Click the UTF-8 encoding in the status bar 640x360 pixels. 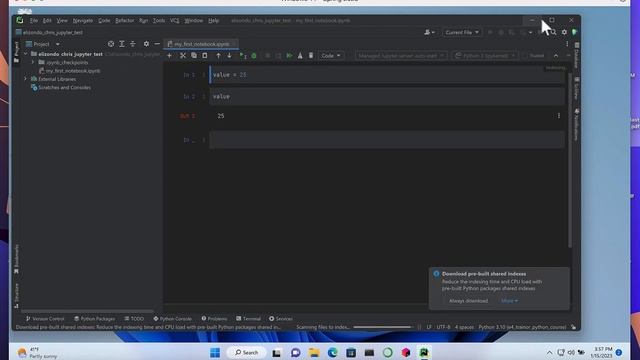[x=443, y=327]
